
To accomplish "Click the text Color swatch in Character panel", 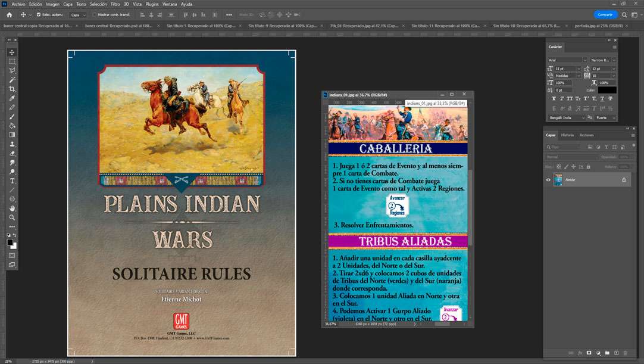I will coord(607,90).
